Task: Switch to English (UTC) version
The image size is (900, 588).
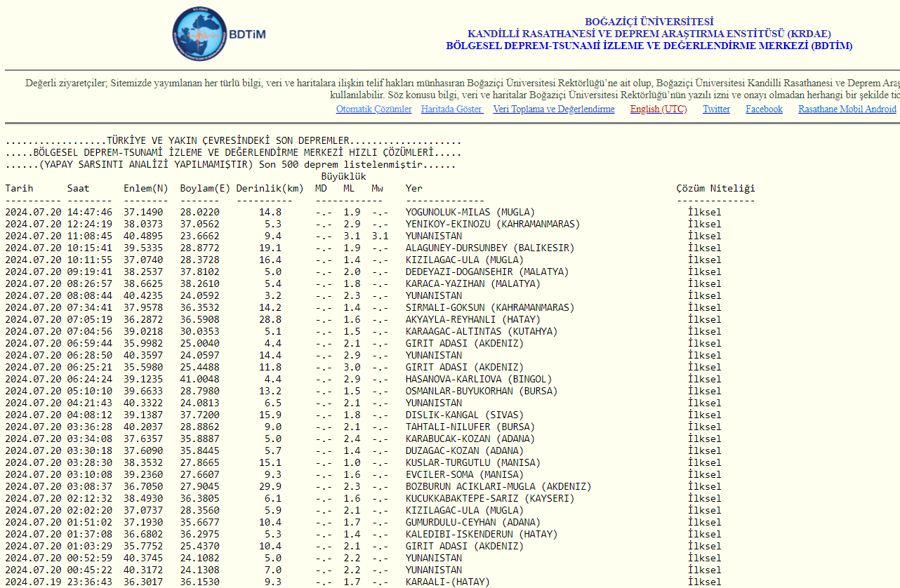Action: click(659, 109)
